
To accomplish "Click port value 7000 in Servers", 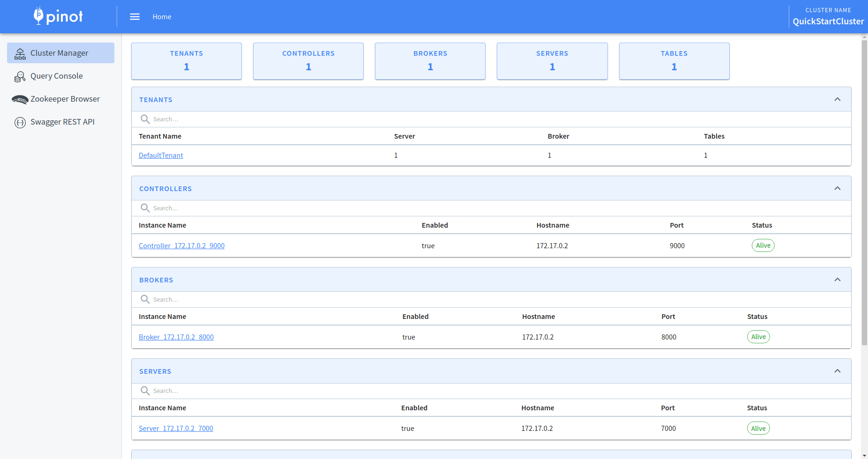I will click(x=668, y=429).
